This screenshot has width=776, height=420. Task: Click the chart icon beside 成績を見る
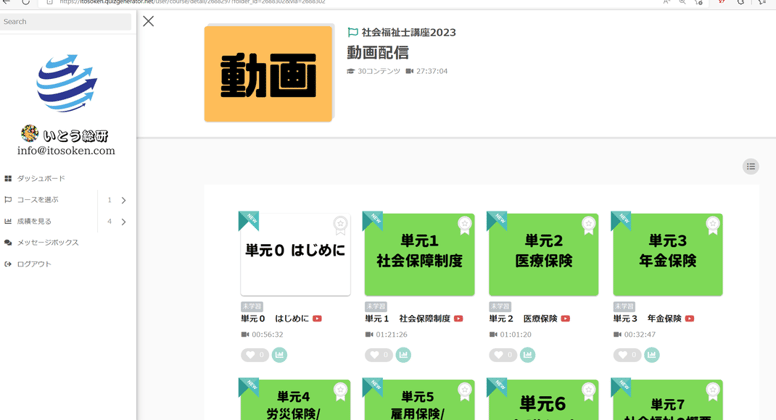pyautogui.click(x=8, y=221)
